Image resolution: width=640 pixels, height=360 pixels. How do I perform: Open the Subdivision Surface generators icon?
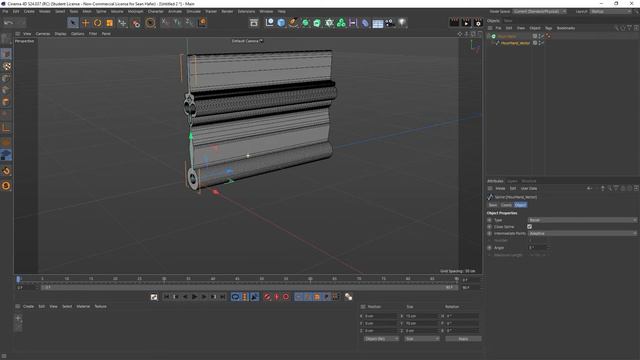305,23
